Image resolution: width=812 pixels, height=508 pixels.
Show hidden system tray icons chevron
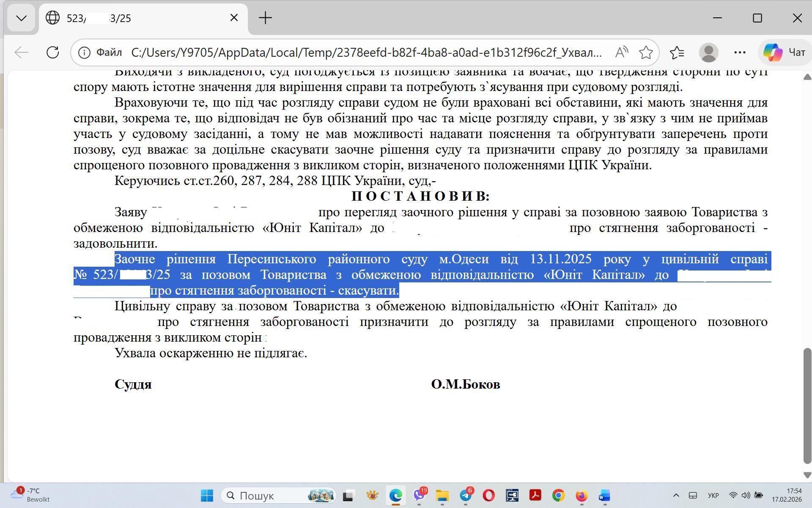coord(676,495)
